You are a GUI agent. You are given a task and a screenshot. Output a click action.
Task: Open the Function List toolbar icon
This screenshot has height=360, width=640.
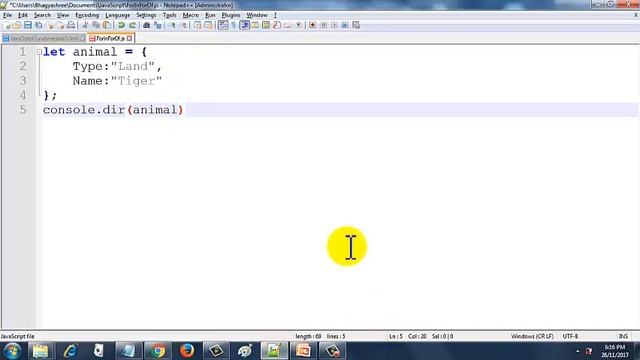point(276,25)
